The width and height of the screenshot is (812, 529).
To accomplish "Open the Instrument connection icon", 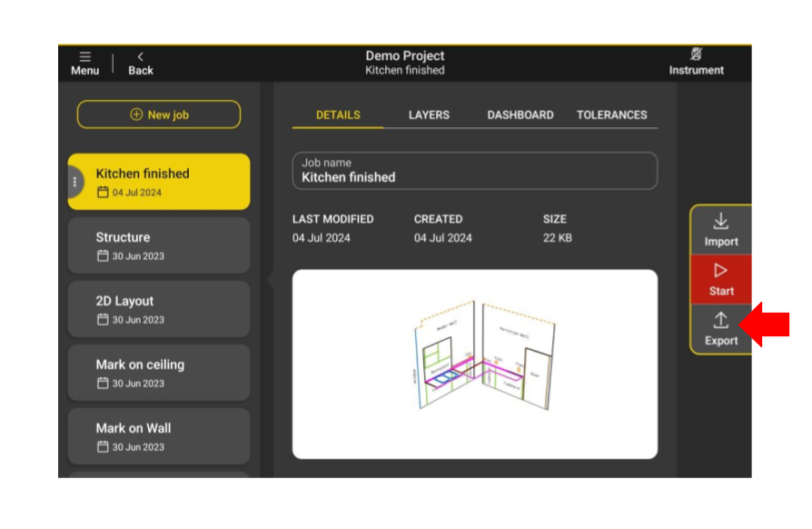I will click(696, 55).
